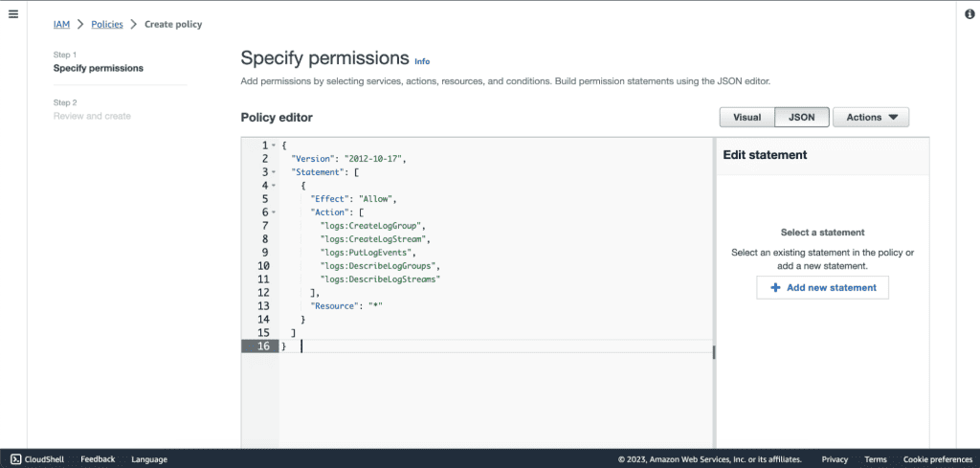Click "logs:DescribeLogStreams" in the editor

click(380, 279)
